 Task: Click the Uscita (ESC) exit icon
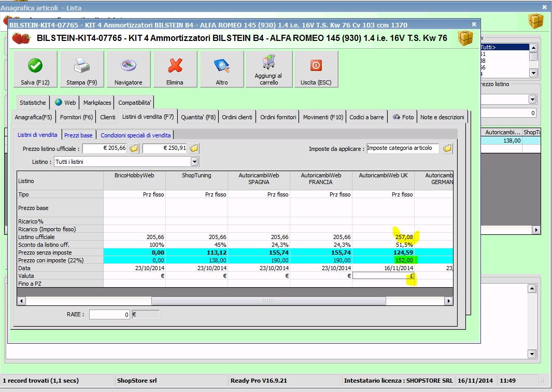316,65
